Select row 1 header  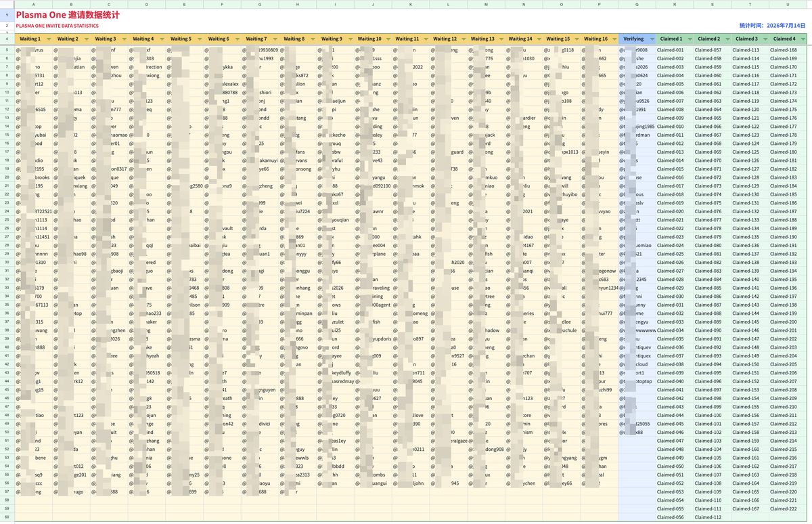tap(7, 14)
